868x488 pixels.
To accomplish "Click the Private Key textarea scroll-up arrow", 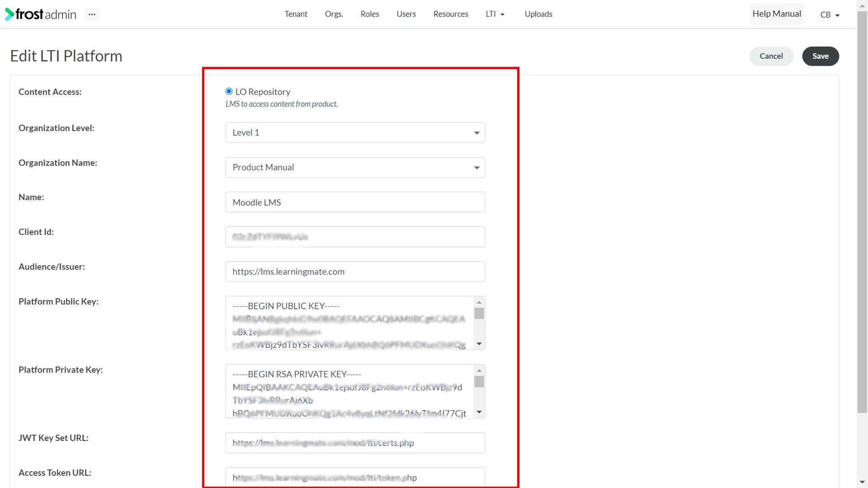I will pyautogui.click(x=479, y=371).
